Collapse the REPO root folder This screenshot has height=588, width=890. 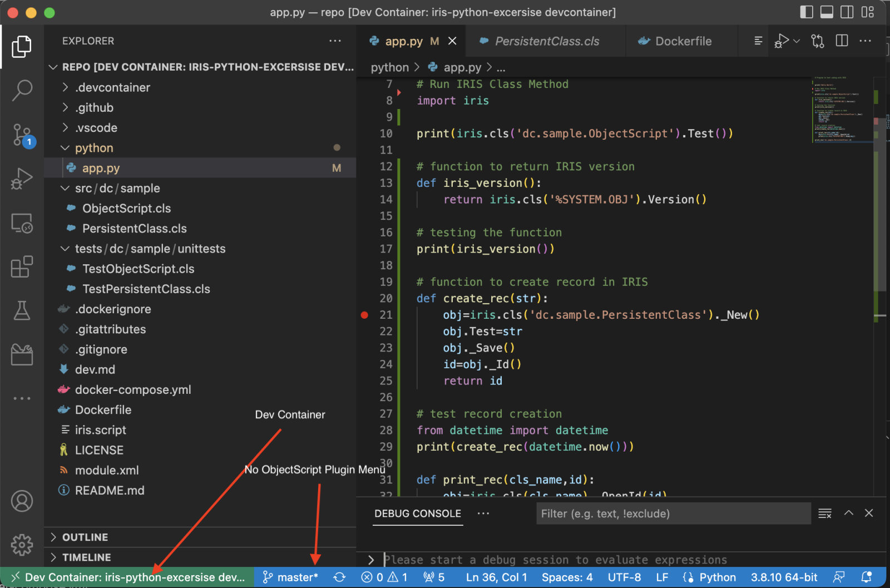[200, 67]
